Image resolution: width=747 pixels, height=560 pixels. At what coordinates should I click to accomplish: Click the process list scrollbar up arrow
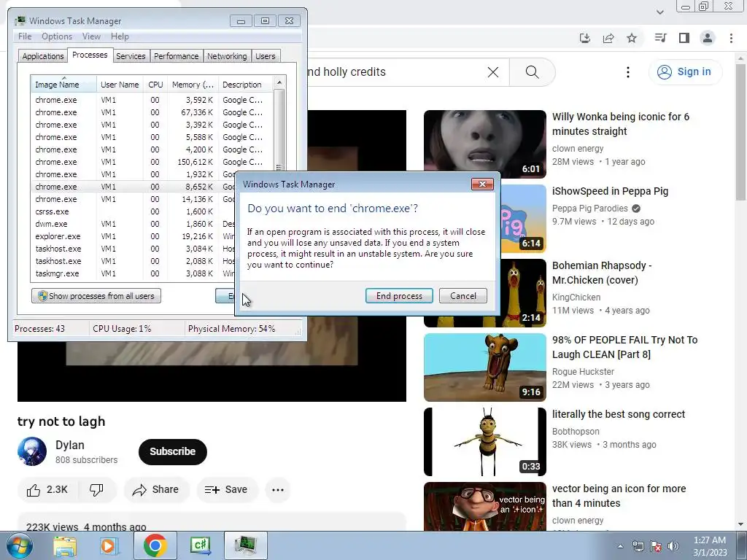[279, 82]
